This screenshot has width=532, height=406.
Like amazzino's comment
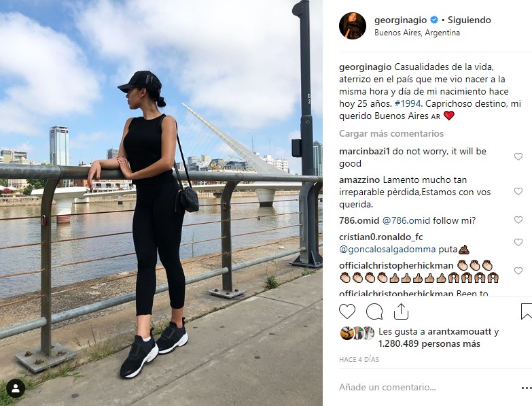click(x=518, y=191)
